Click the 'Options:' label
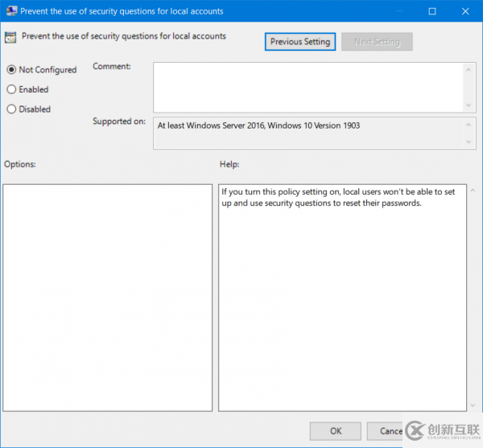483x448 pixels. pyautogui.click(x=20, y=164)
